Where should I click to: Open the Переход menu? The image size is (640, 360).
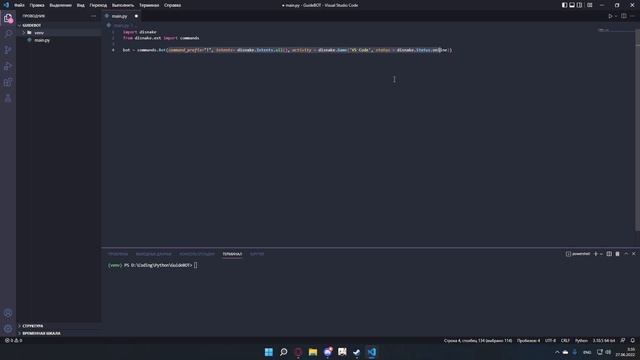point(98,5)
